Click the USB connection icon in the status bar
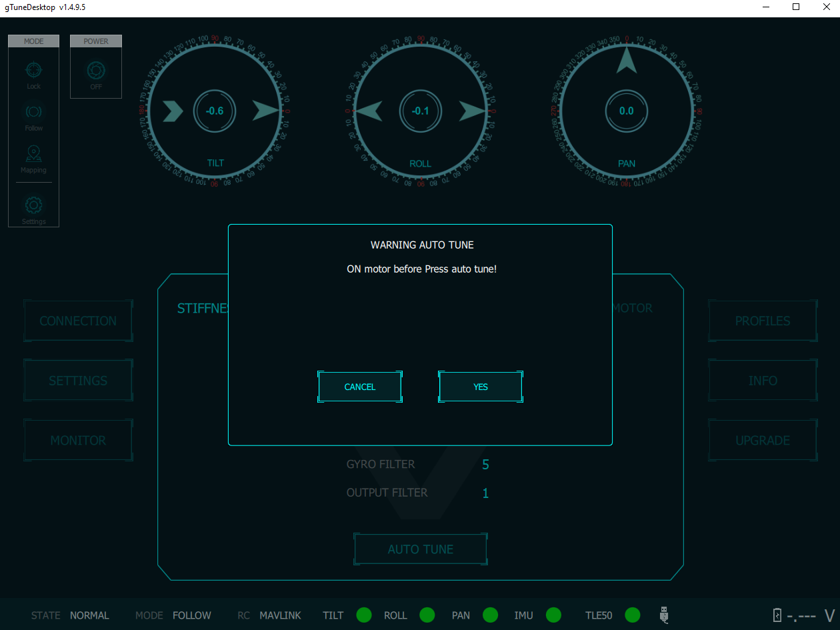840x630 pixels. point(664,615)
